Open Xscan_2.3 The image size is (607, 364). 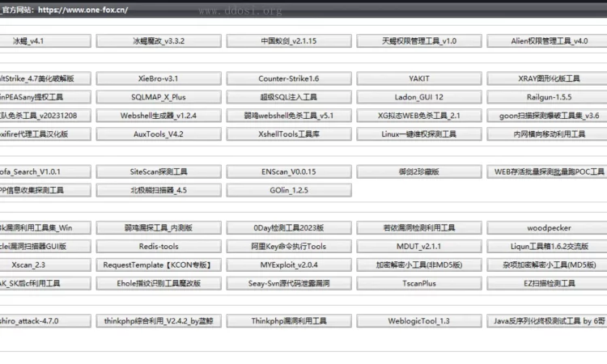click(45, 265)
